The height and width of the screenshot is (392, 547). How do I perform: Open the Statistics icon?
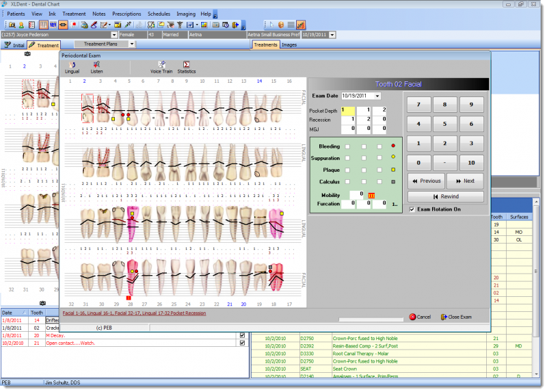pyautogui.click(x=186, y=64)
